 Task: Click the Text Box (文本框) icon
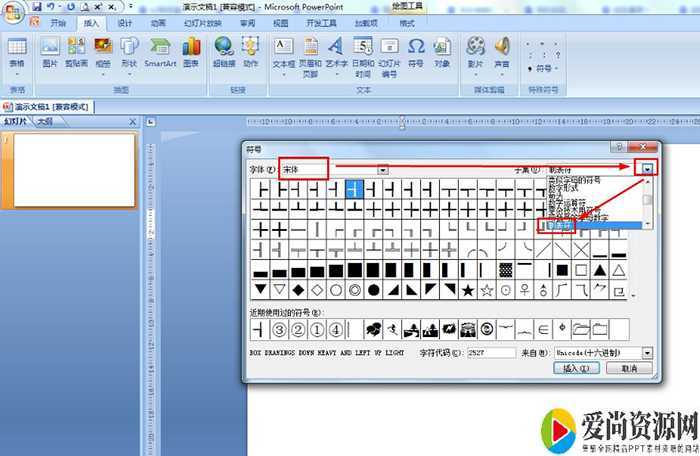[284, 50]
